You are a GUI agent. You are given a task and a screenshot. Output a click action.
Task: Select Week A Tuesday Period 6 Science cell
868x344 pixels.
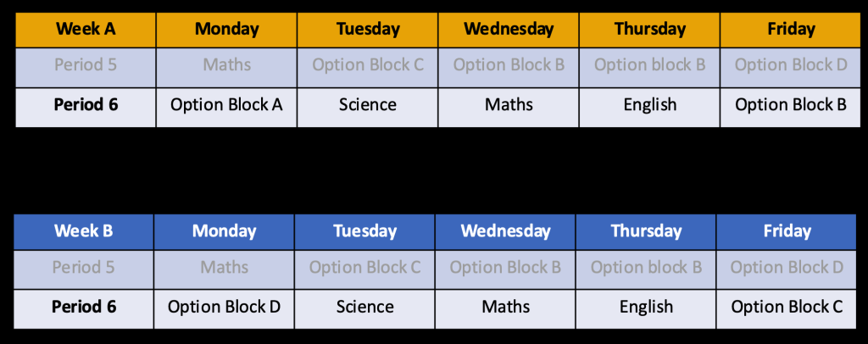(x=368, y=105)
